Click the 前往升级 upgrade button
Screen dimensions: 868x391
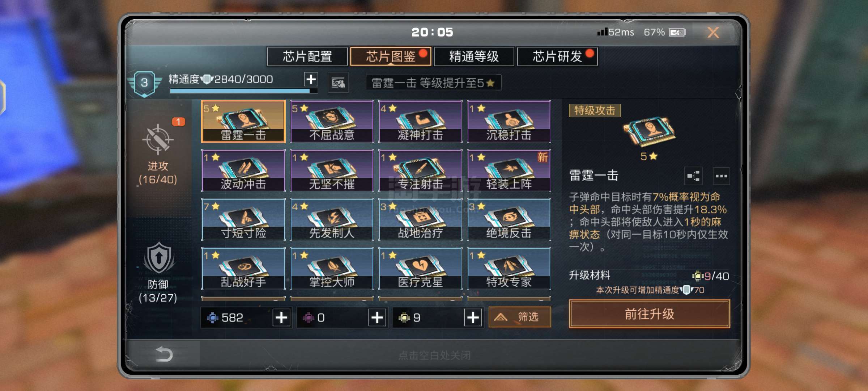[x=650, y=314]
